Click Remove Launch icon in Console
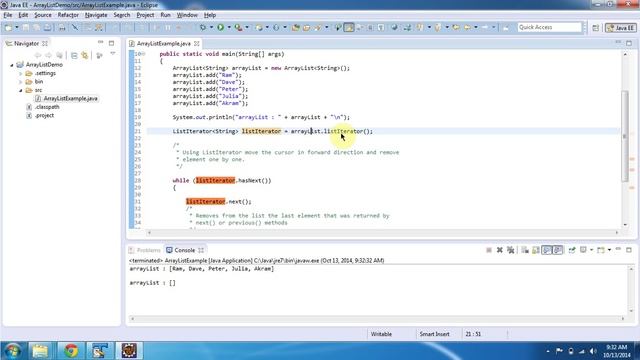The image size is (640, 360). point(500,250)
